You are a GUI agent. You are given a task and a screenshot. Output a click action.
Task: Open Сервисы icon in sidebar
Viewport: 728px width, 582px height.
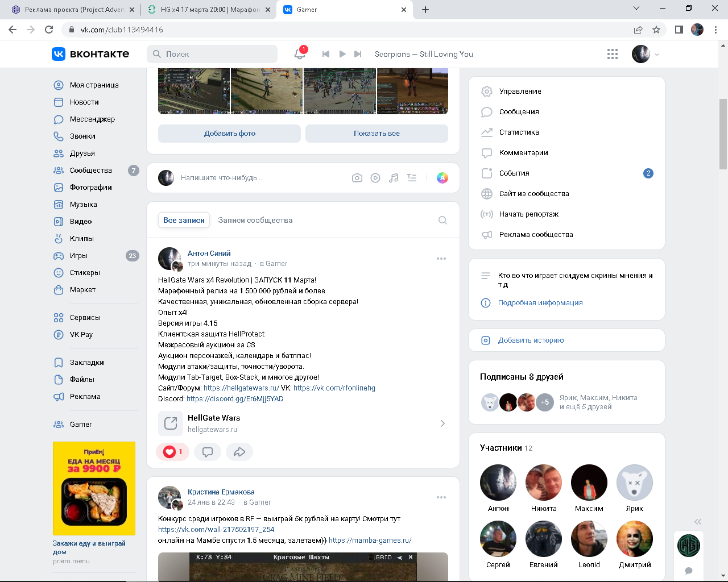coord(59,318)
